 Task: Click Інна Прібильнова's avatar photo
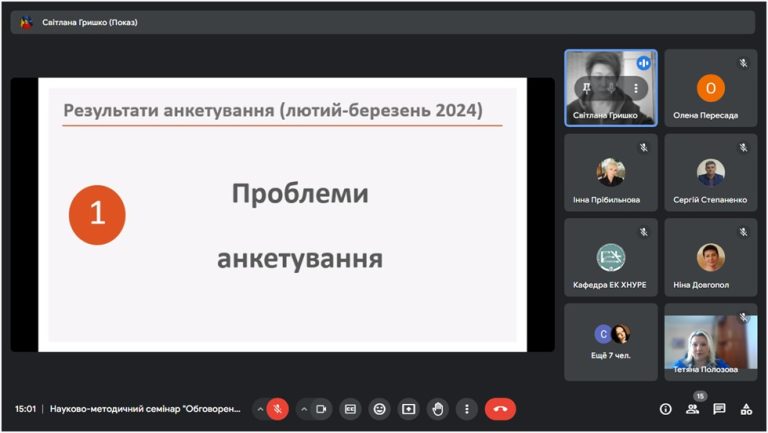611,172
